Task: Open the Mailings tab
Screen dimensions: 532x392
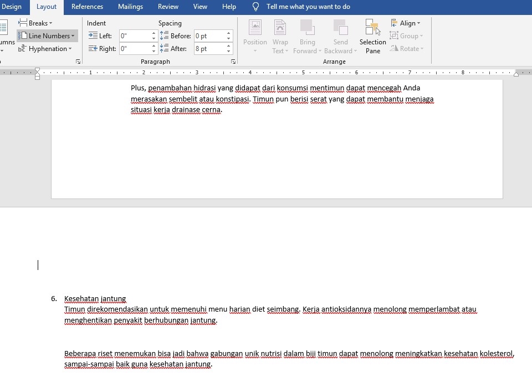Action: (x=130, y=7)
